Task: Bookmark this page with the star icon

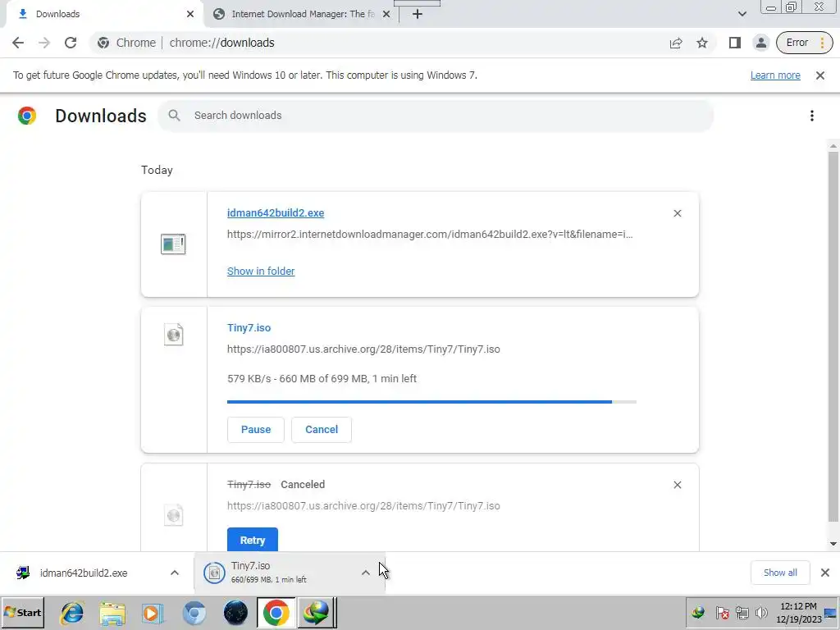Action: pyautogui.click(x=702, y=43)
